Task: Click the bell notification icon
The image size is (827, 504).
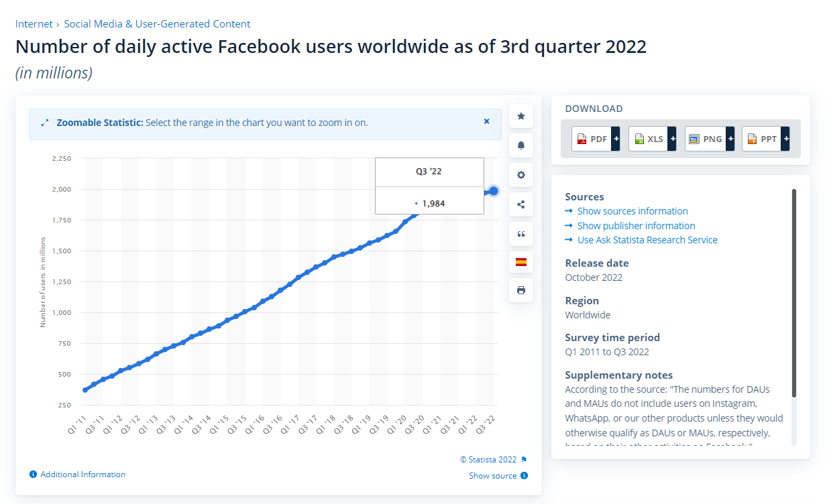Action: (520, 145)
